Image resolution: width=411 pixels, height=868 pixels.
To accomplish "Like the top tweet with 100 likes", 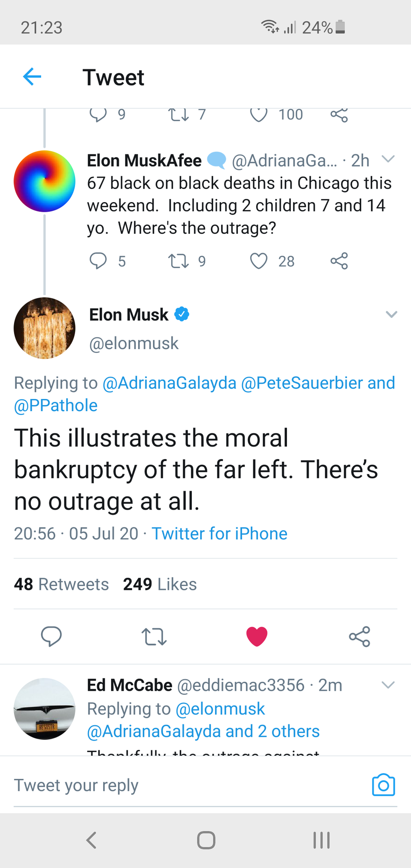I will coord(259,114).
